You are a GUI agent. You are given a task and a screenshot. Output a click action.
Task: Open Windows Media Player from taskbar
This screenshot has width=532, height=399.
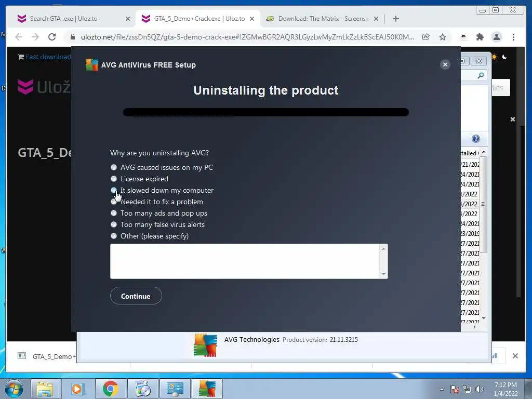click(x=77, y=389)
